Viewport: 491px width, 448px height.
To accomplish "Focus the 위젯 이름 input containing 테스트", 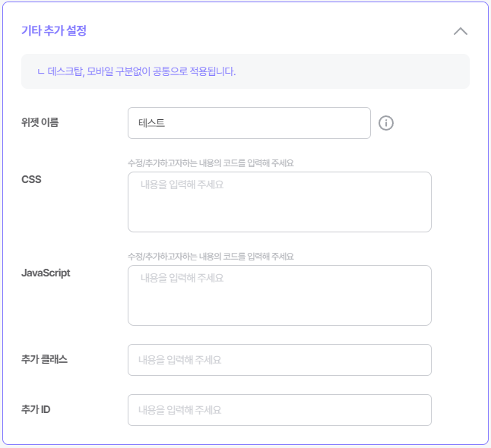I will click(x=249, y=123).
